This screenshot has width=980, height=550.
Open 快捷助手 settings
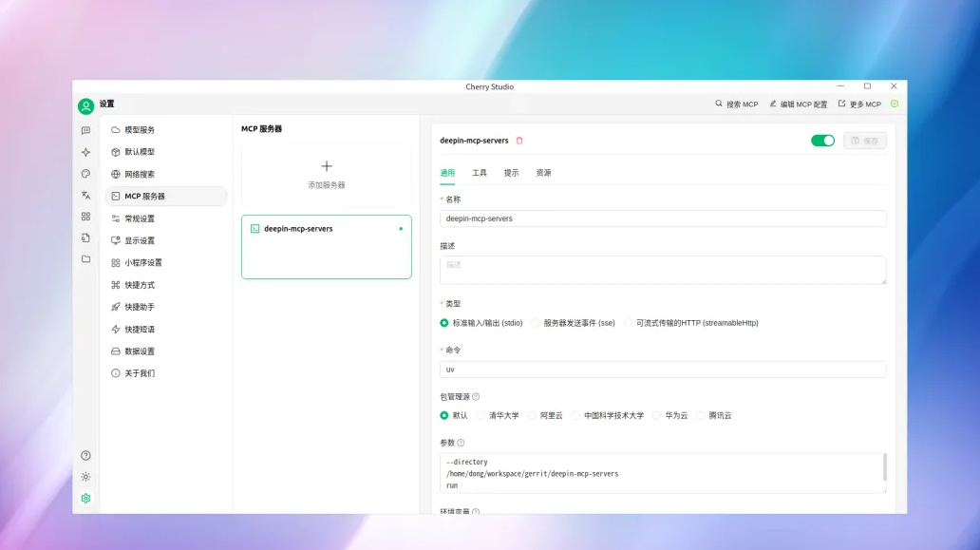165,307
